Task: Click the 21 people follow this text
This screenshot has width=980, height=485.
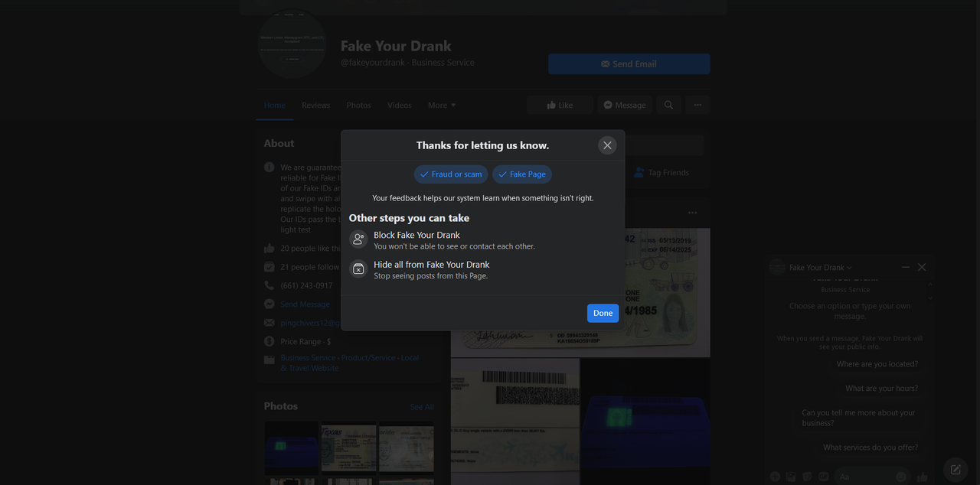Action: (x=310, y=267)
